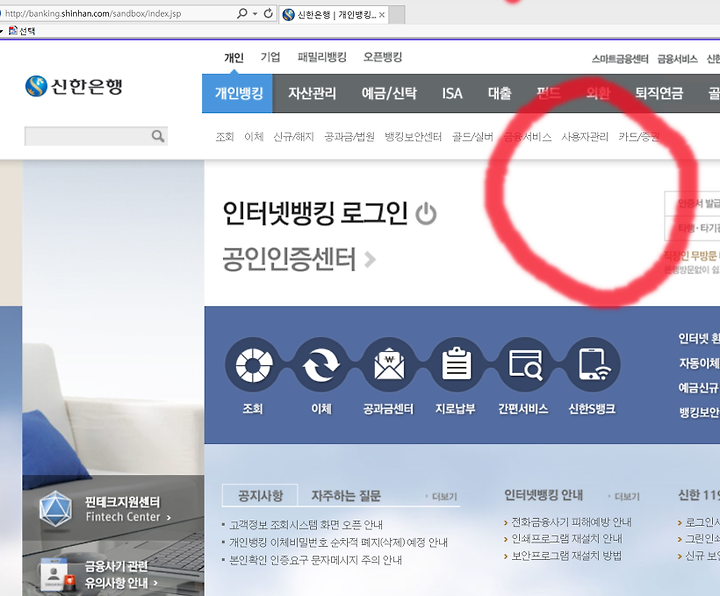Close the 신한은행 browser tab
Image resolution: width=720 pixels, height=596 pixels.
382,15
